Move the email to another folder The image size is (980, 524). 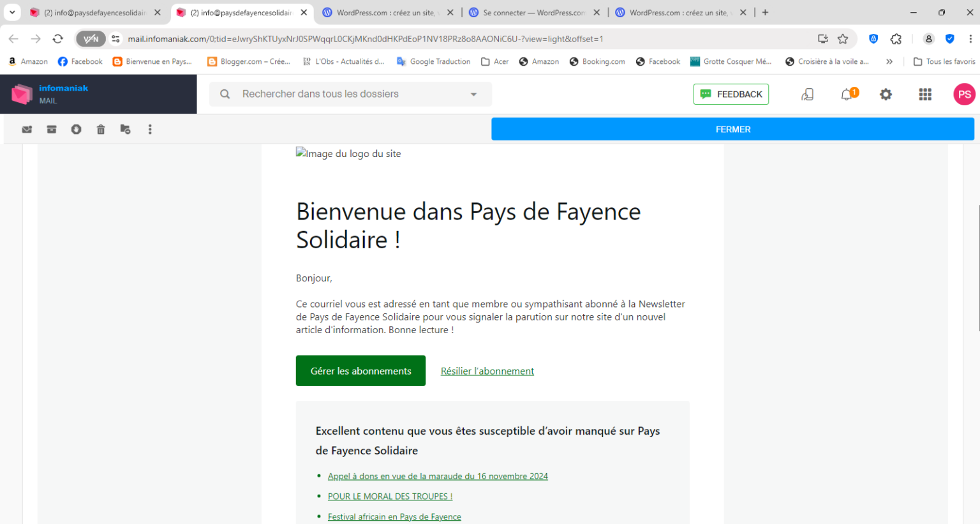(125, 130)
